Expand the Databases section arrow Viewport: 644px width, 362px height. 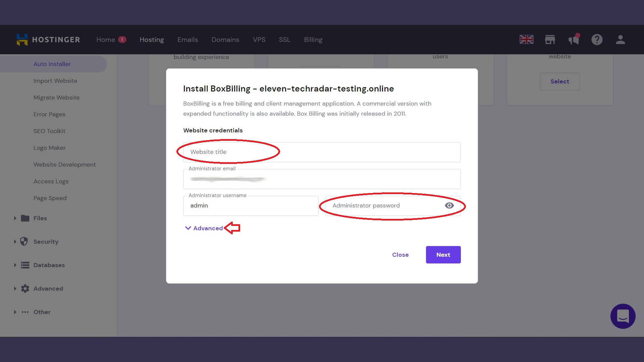[15, 265]
